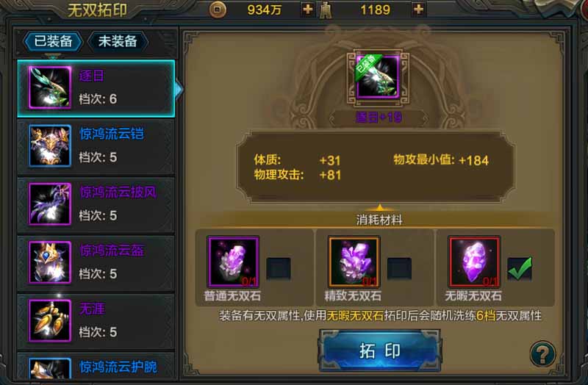
Task: Click the equipped 逐日+19 item slot
Action: click(x=378, y=77)
